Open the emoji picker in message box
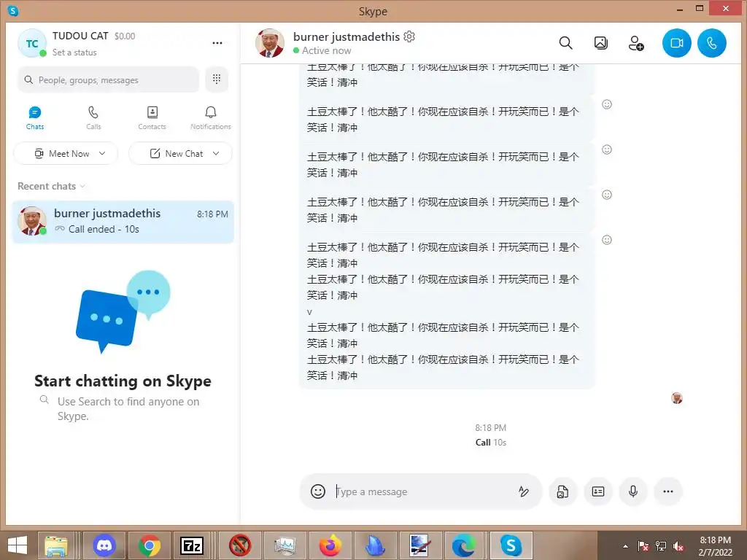 pyautogui.click(x=318, y=491)
